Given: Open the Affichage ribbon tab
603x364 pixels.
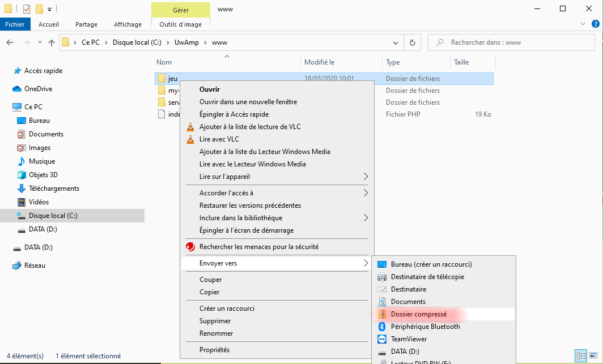Looking at the screenshot, I should click(x=128, y=24).
